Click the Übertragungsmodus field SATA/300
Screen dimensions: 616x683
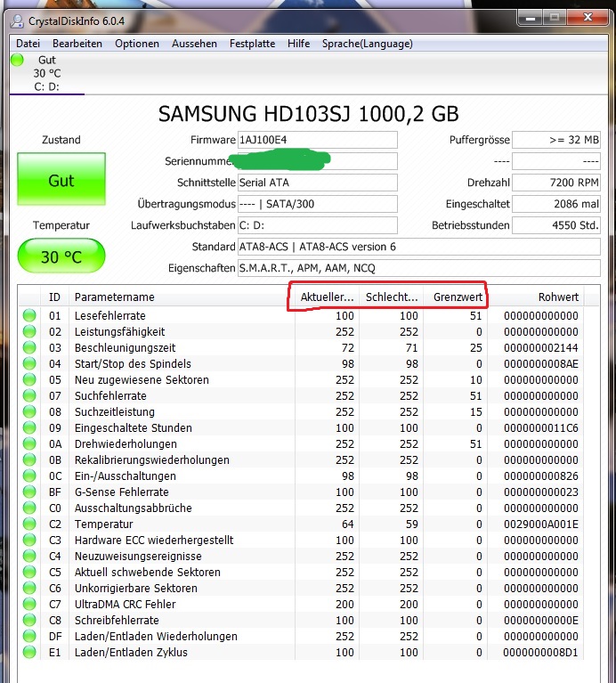coord(318,204)
